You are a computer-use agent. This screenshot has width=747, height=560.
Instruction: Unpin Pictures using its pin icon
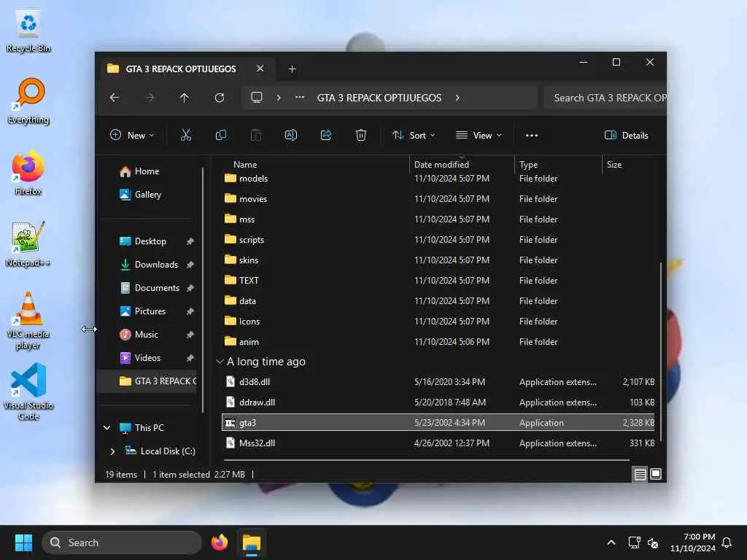pyautogui.click(x=190, y=311)
